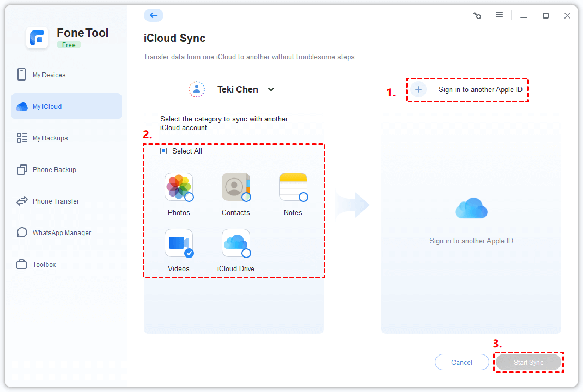Viewport: 583px width, 392px height.
Task: Click the iCloud Drive label
Action: 236,268
